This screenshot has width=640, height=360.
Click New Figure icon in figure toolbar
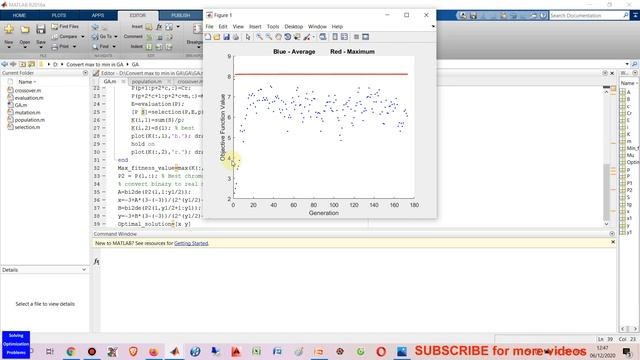[x=208, y=37]
